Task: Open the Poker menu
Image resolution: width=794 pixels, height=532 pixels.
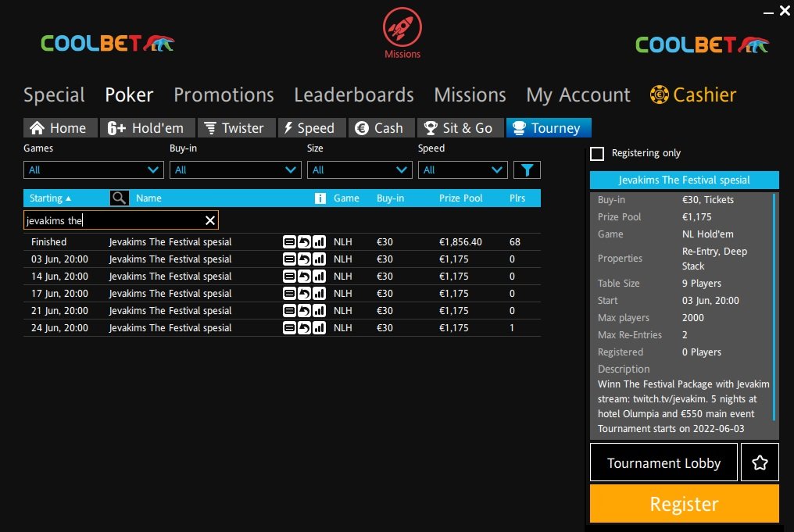Action: (129, 95)
